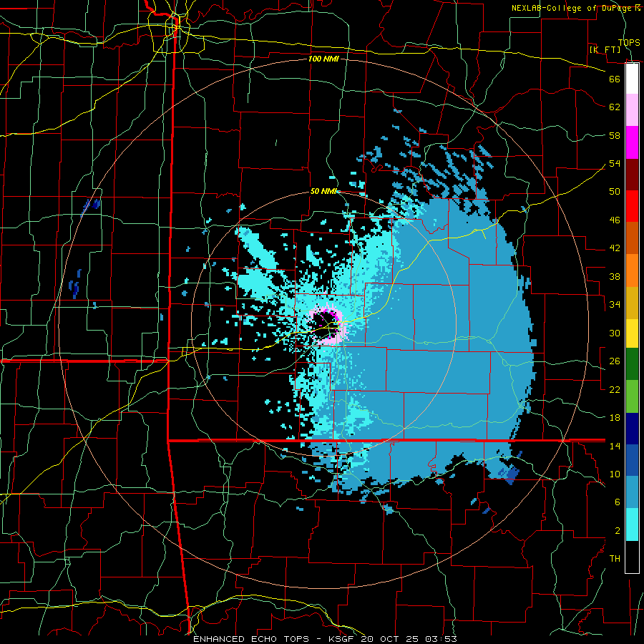The width and height of the screenshot is (644, 644).
Task: Click the magenta legend color band
Action: [632, 142]
